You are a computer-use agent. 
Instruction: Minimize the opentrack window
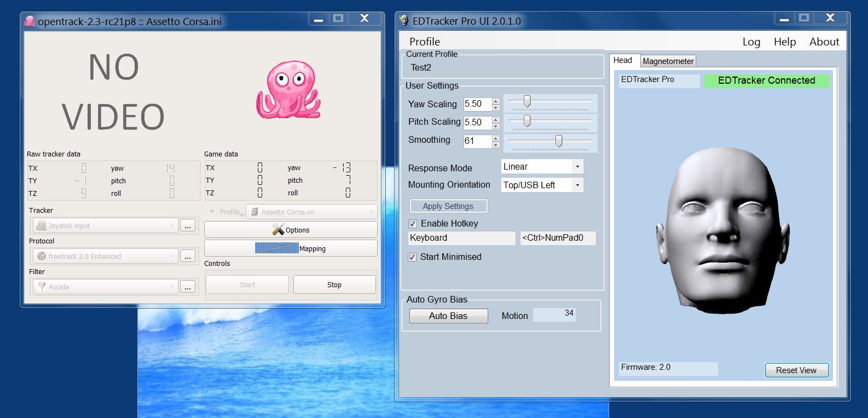319,19
